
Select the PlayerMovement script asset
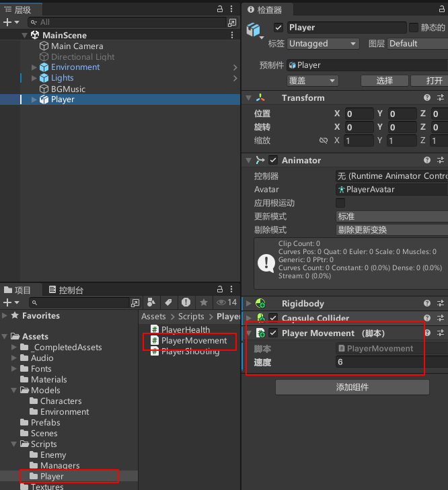coord(189,341)
